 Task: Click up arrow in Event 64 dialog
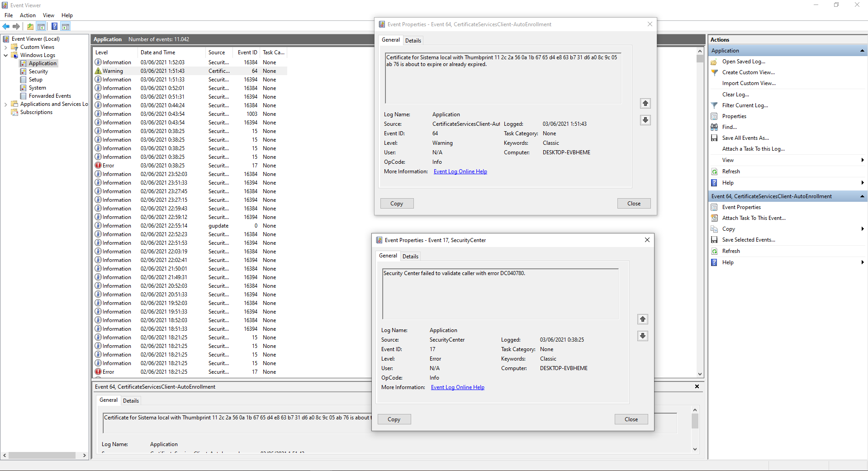pos(645,104)
